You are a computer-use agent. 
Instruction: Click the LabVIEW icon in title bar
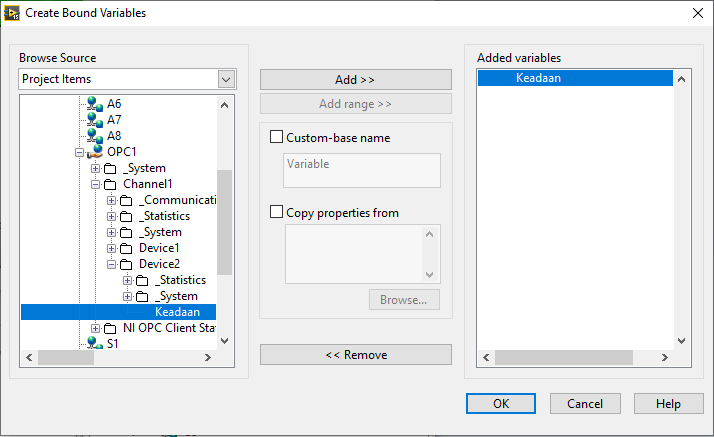[x=11, y=13]
